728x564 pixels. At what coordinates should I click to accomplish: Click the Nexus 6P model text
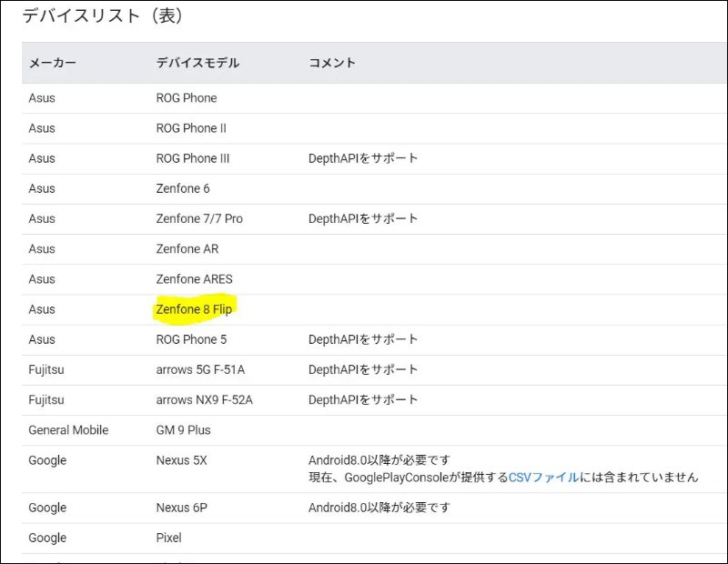click(x=181, y=508)
